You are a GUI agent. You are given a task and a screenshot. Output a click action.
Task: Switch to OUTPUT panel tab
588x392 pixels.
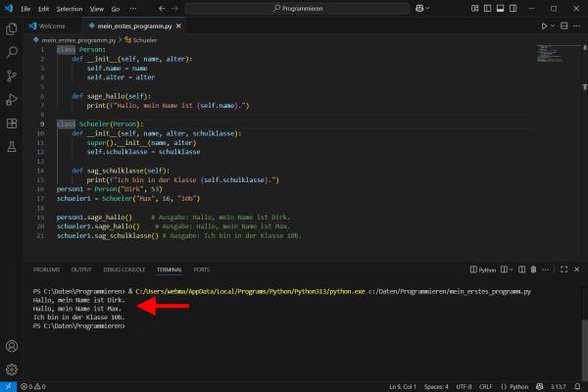(81, 269)
